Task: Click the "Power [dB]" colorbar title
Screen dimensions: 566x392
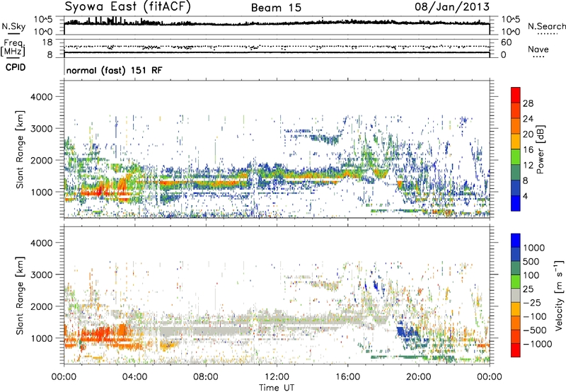Action: (x=540, y=149)
